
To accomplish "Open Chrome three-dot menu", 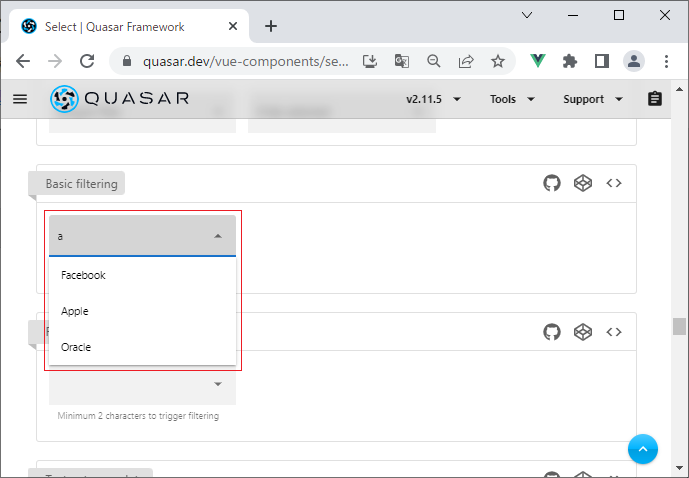I will coord(666,61).
